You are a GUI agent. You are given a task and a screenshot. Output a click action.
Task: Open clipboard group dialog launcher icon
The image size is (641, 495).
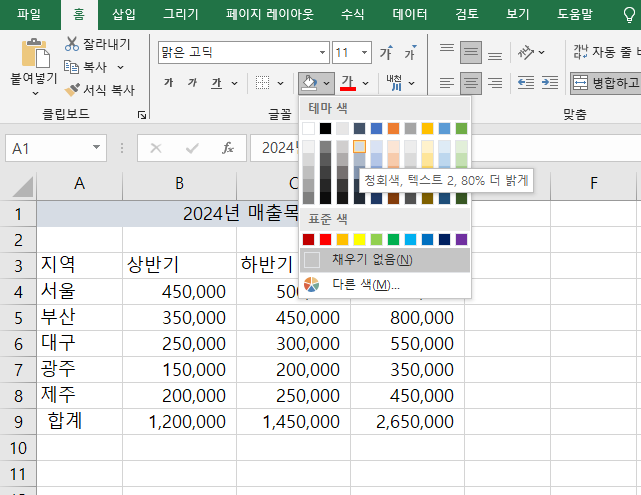pos(142,115)
